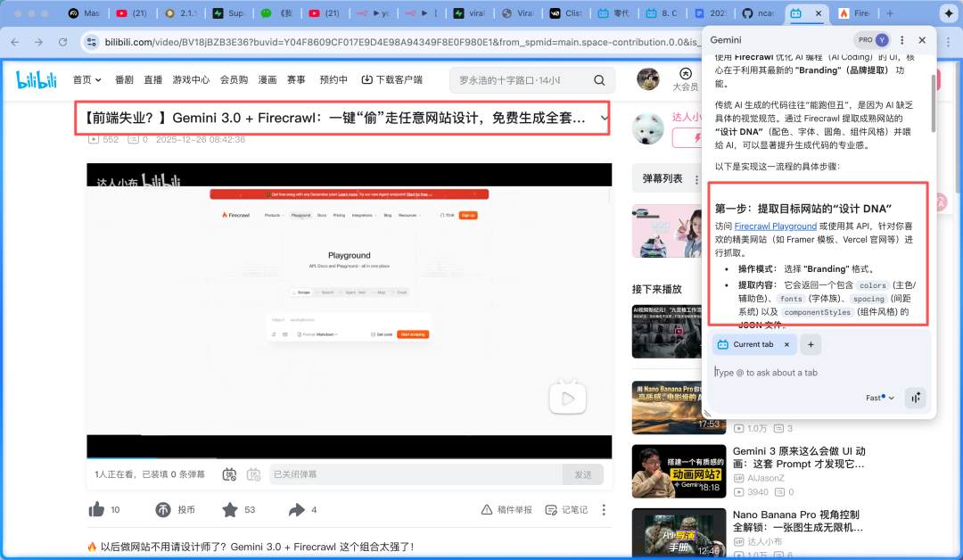Switch to the Mas browser tab
963x560 pixels.
tap(85, 12)
